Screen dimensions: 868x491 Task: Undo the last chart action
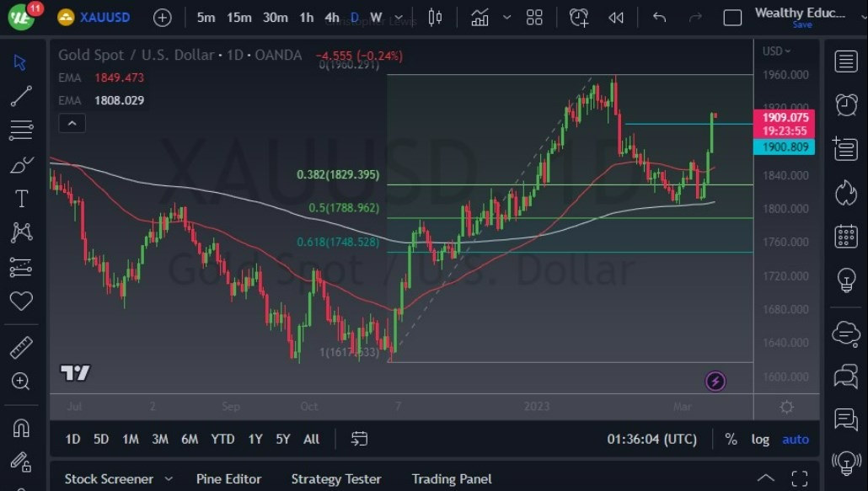(659, 18)
